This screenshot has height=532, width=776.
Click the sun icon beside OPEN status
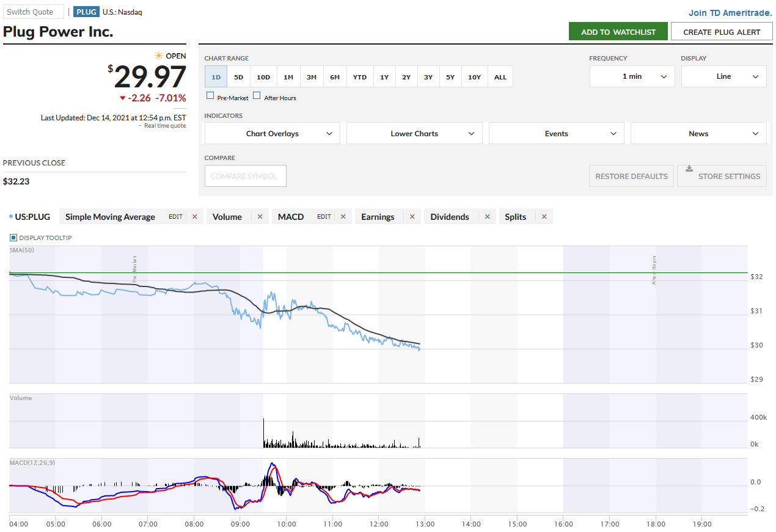tap(159, 56)
